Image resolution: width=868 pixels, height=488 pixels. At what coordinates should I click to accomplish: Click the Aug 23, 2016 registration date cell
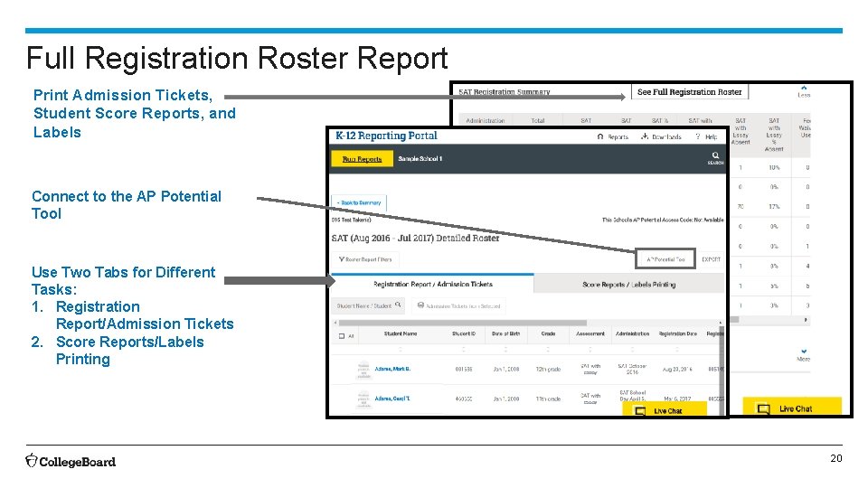coord(677,369)
